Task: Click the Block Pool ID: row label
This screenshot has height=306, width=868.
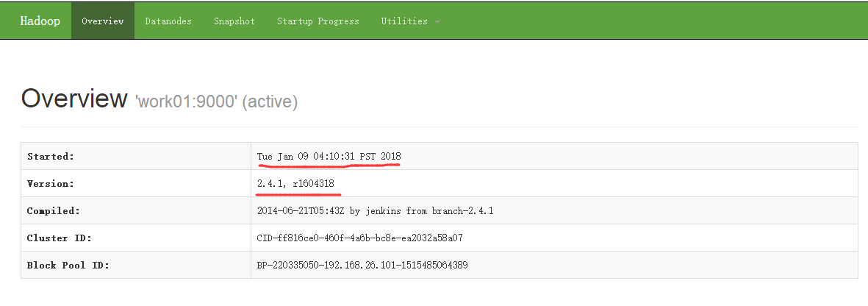Action: [68, 265]
